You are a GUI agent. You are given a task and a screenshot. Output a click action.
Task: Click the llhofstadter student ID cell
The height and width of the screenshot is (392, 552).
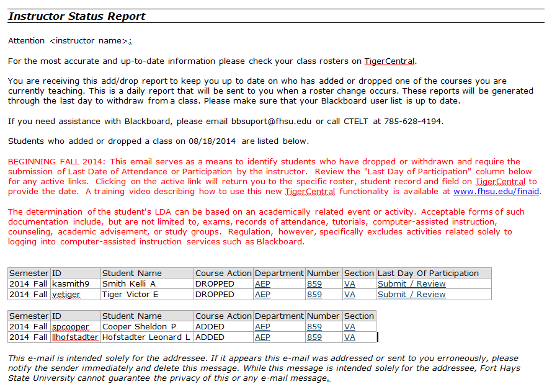75,337
